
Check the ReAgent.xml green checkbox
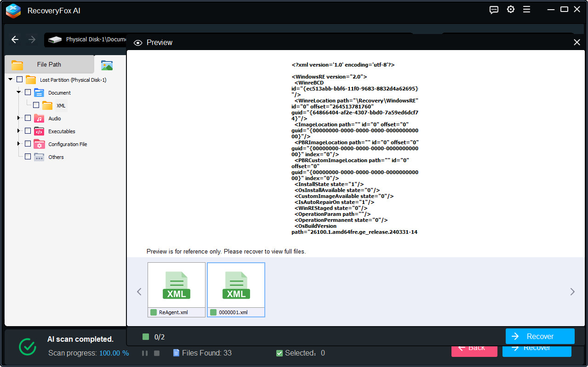pos(154,312)
